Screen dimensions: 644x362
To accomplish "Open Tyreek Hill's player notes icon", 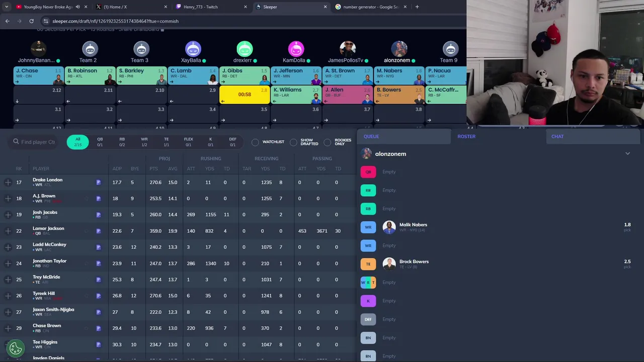I will coord(99,296).
